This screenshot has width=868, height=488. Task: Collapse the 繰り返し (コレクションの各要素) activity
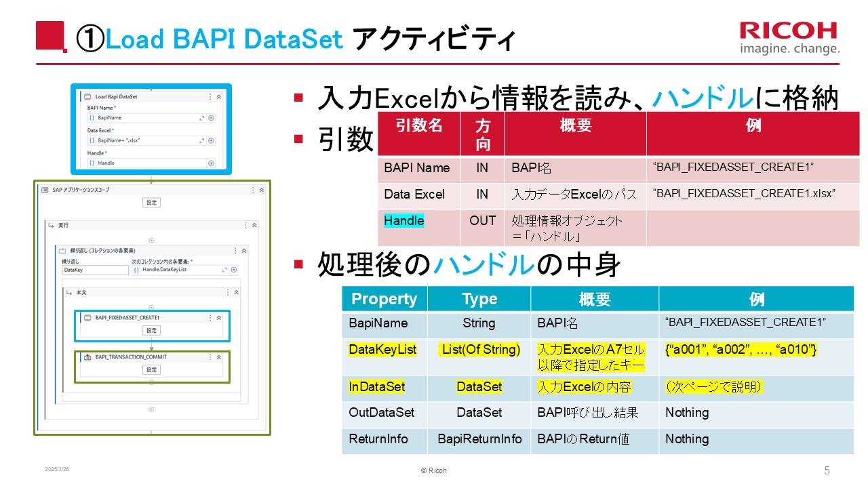coord(244,251)
